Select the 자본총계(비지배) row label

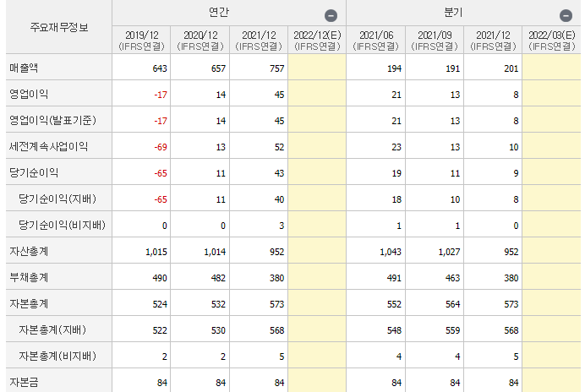(57, 356)
